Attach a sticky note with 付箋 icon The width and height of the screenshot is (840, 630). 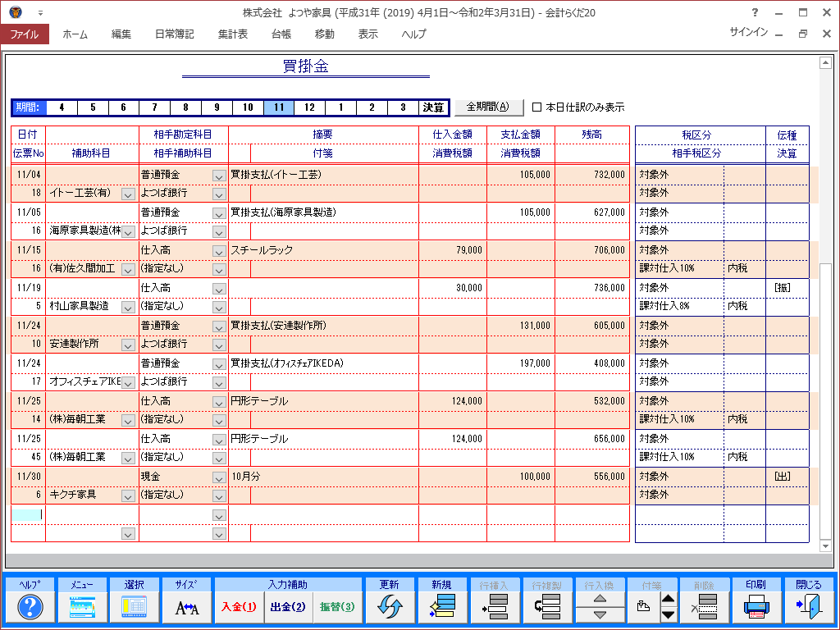[x=643, y=607]
